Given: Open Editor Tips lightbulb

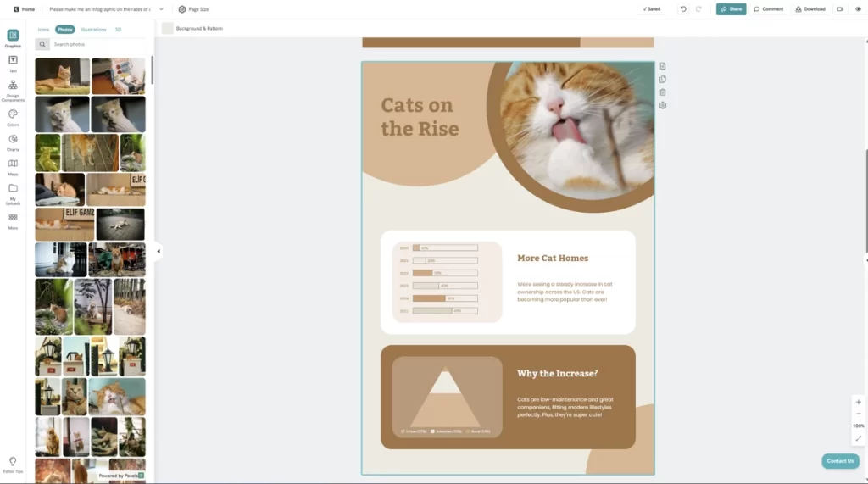Looking at the screenshot, I should (x=13, y=465).
